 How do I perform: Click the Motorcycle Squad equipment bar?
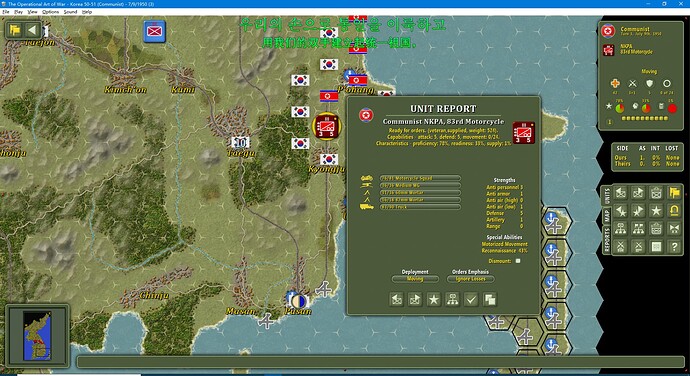click(420, 178)
